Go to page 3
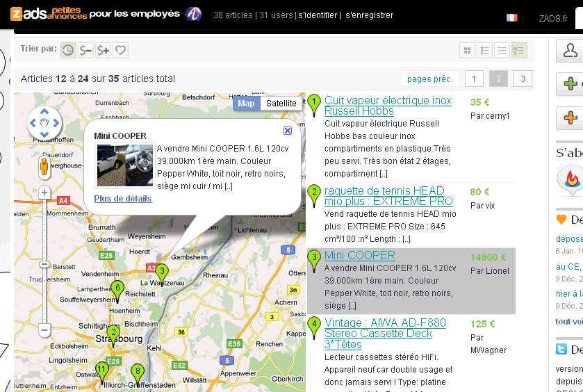Screen dimensions: 583x392 (523, 79)
